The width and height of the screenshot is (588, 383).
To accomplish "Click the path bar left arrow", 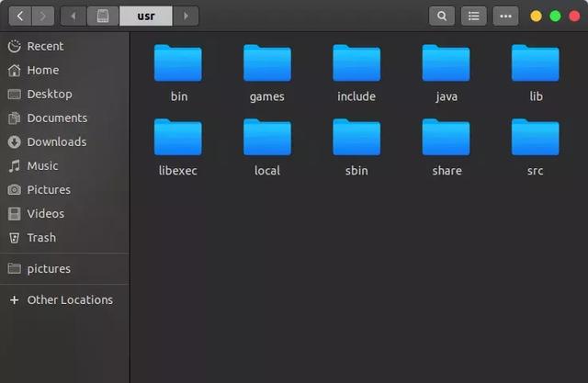I will [x=73, y=16].
